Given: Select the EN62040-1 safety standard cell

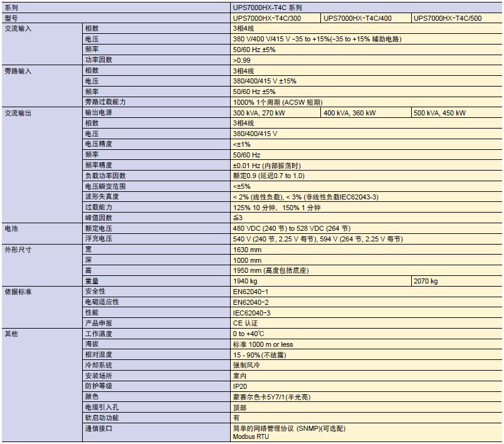Looking at the screenshot, I should (250, 292).
